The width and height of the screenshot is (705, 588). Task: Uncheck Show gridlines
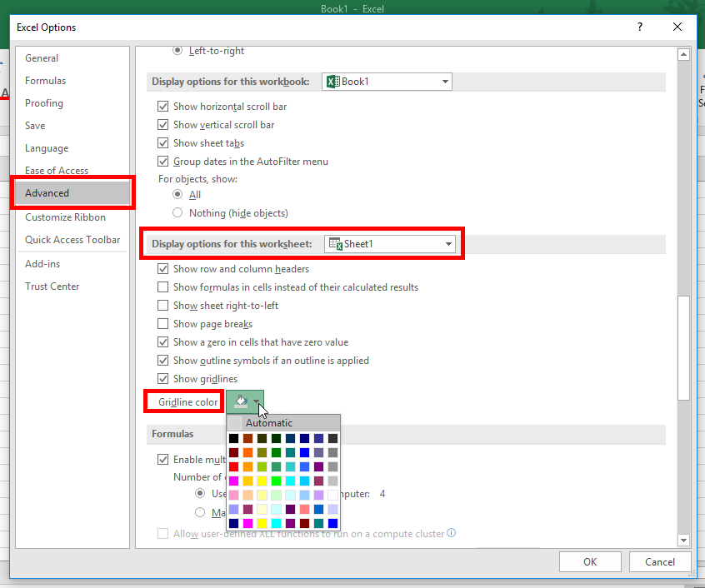pyautogui.click(x=162, y=378)
